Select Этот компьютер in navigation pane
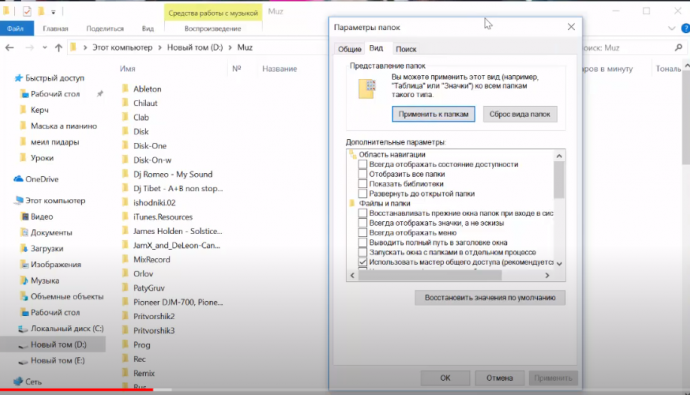 [49, 201]
